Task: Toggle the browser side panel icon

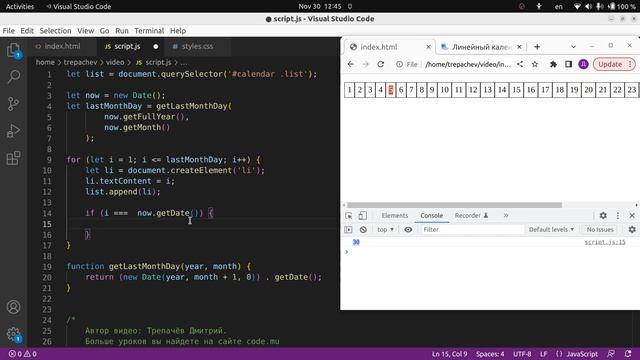Action: click(568, 64)
